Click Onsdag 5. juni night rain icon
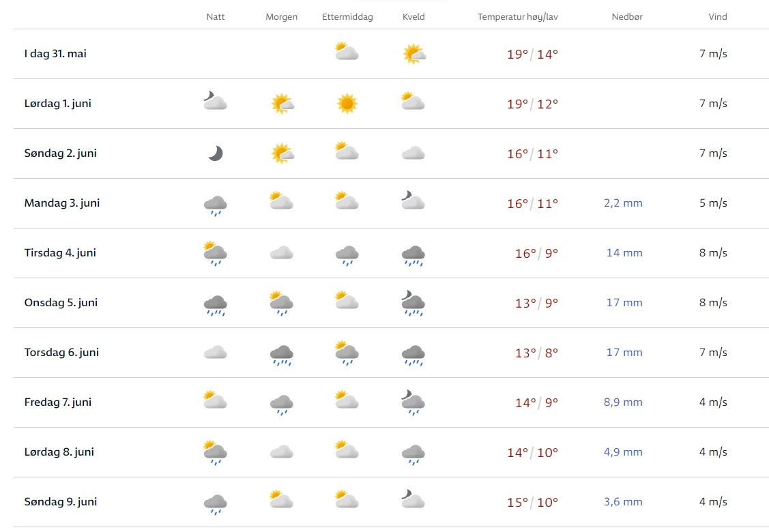 (216, 304)
